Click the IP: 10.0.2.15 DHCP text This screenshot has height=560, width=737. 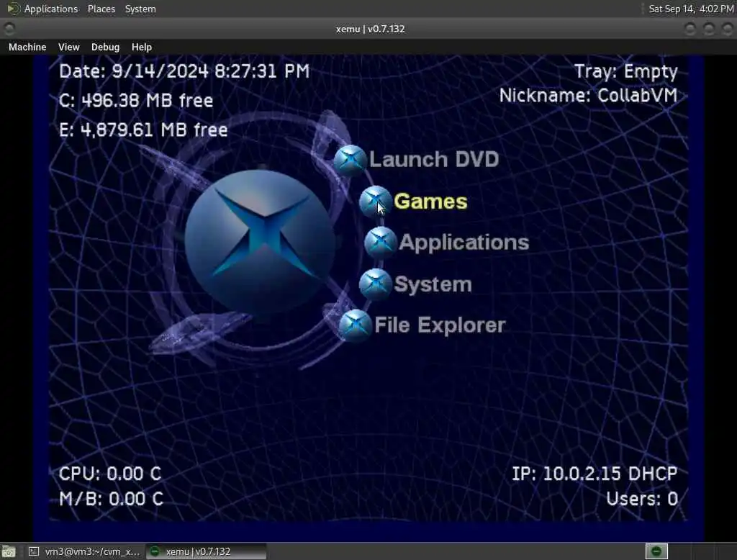point(594,474)
